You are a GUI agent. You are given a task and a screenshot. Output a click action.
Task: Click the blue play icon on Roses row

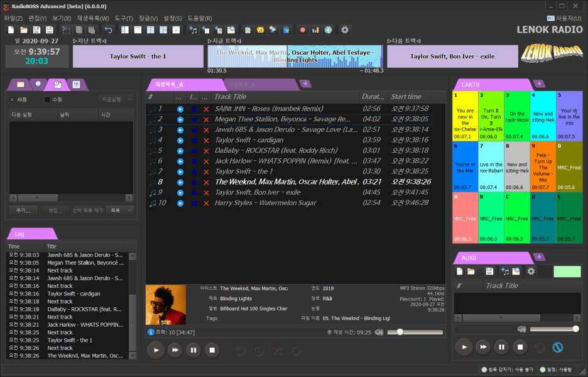point(180,109)
